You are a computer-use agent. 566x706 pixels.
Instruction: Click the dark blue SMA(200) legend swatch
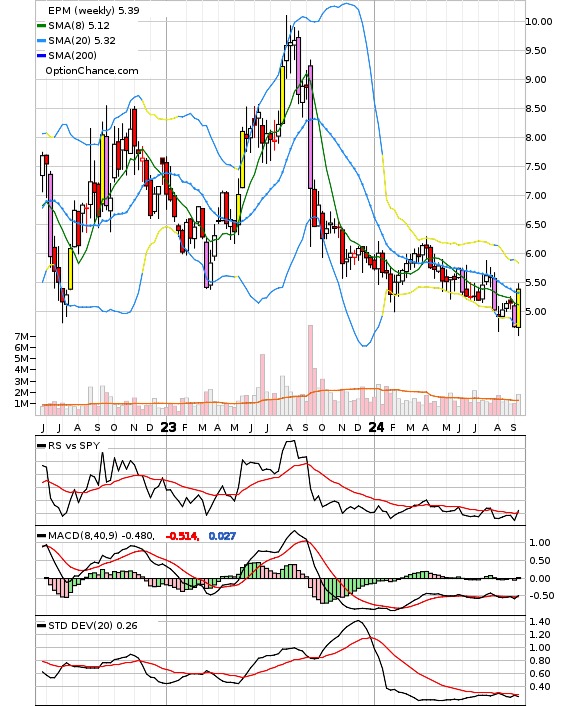click(x=41, y=56)
